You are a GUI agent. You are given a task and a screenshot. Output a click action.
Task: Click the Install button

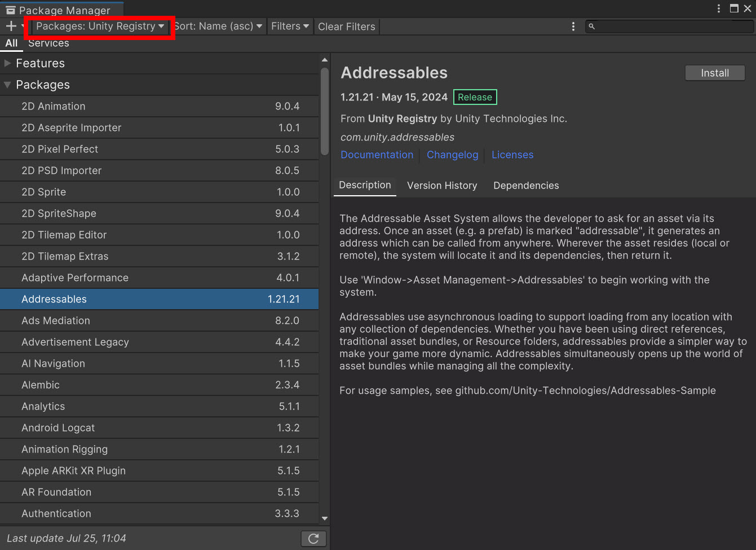pyautogui.click(x=715, y=73)
